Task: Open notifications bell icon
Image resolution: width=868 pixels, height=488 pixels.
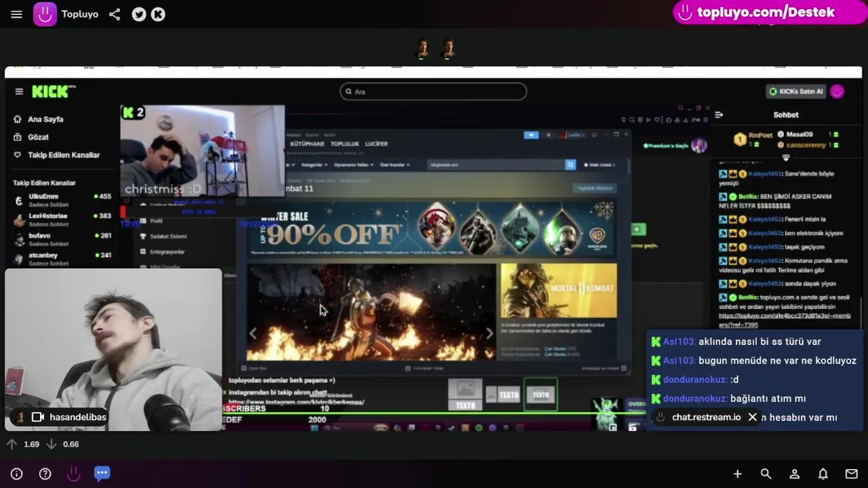Action: tap(823, 474)
